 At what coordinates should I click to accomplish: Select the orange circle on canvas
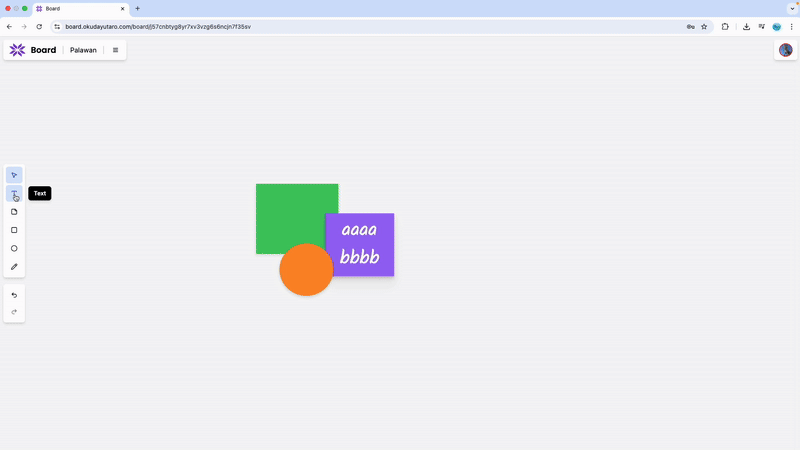click(x=306, y=270)
